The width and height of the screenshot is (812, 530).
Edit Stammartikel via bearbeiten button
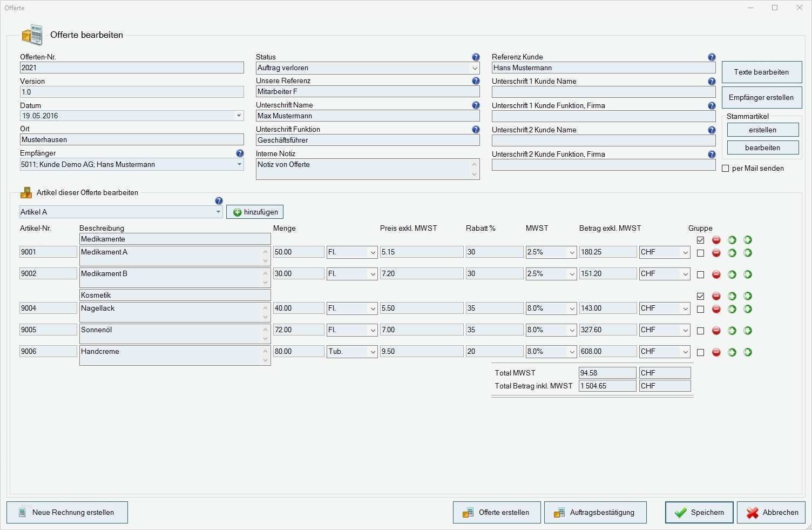[762, 147]
